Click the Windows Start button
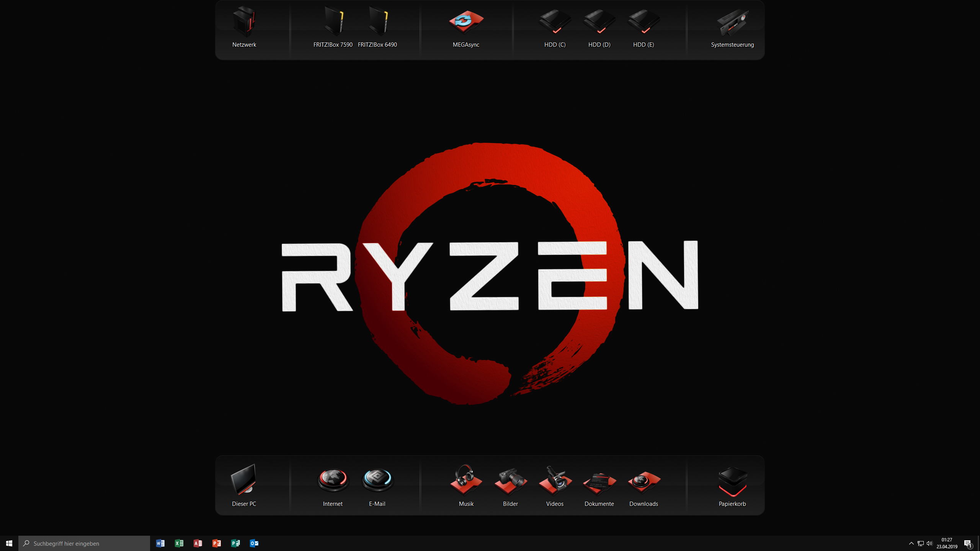 (9, 543)
